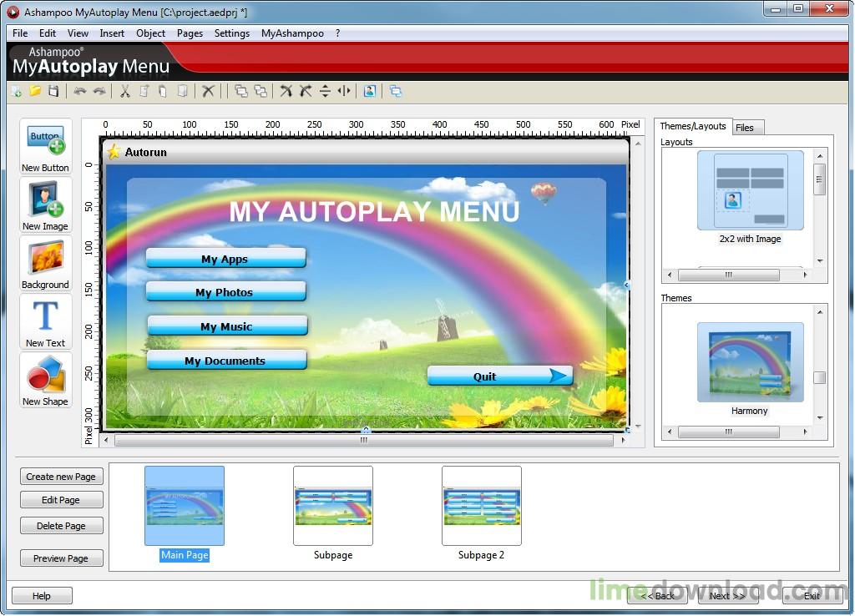Open the Background tool in the sidebar
855x616 pixels.
tap(44, 263)
